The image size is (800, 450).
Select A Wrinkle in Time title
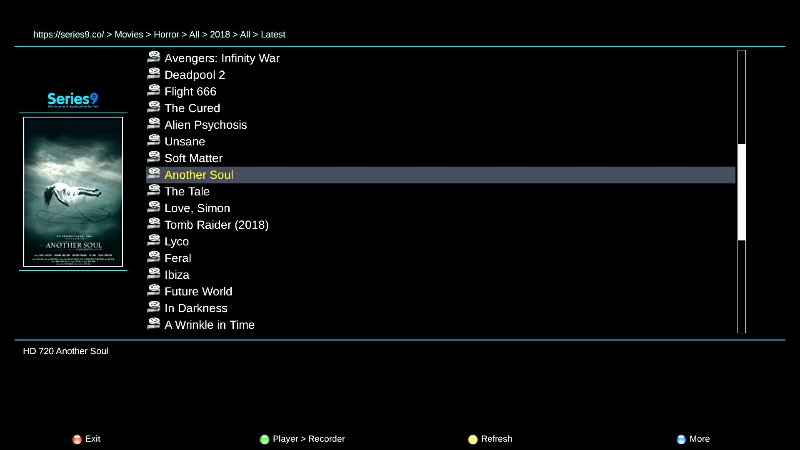click(209, 325)
